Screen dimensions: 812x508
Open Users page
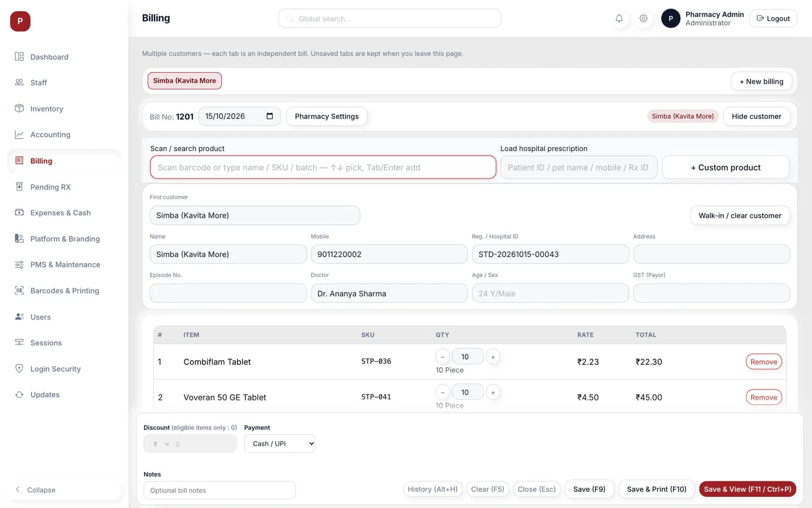(x=64, y=317)
